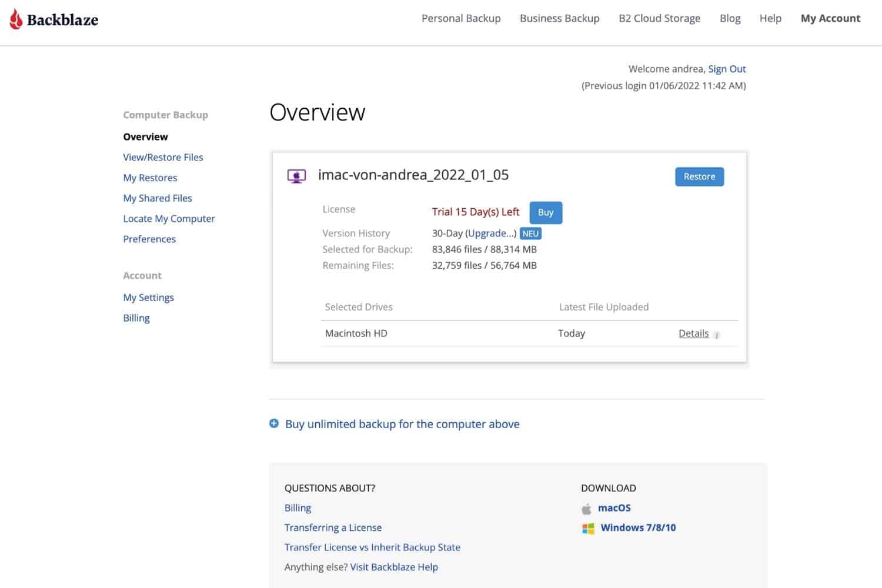
Task: Click the blue plus icon before Buy unlimited backup
Action: pos(274,423)
